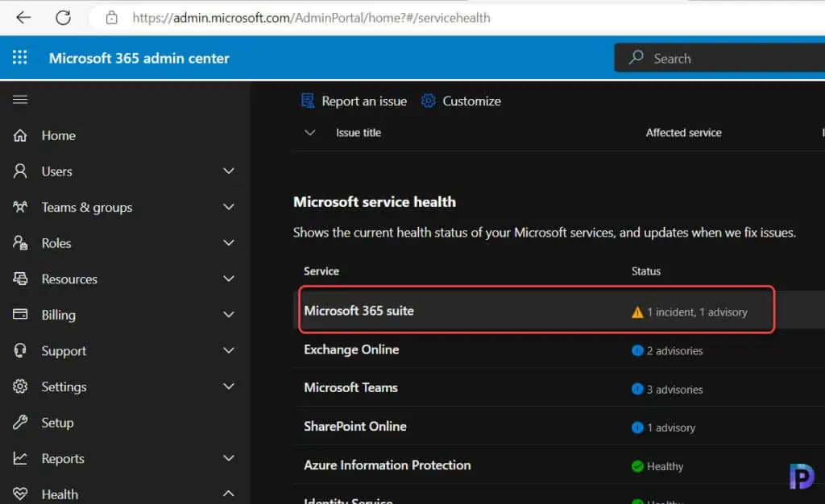Click the Report an issue icon

[307, 101]
